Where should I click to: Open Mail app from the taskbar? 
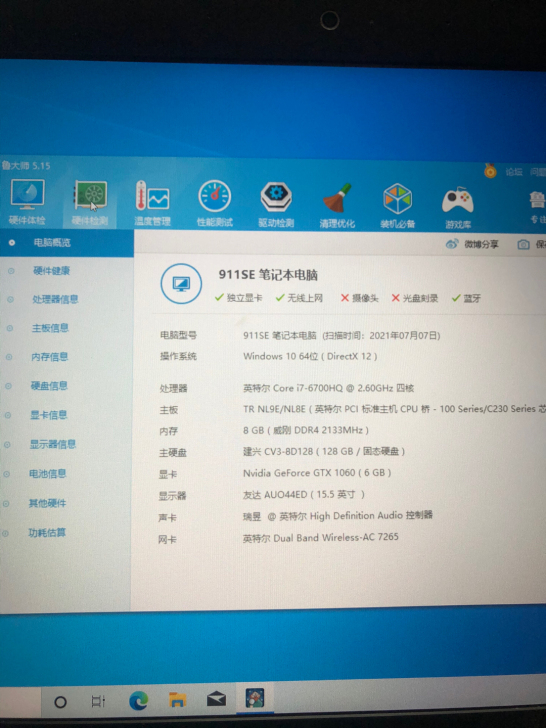(216, 698)
